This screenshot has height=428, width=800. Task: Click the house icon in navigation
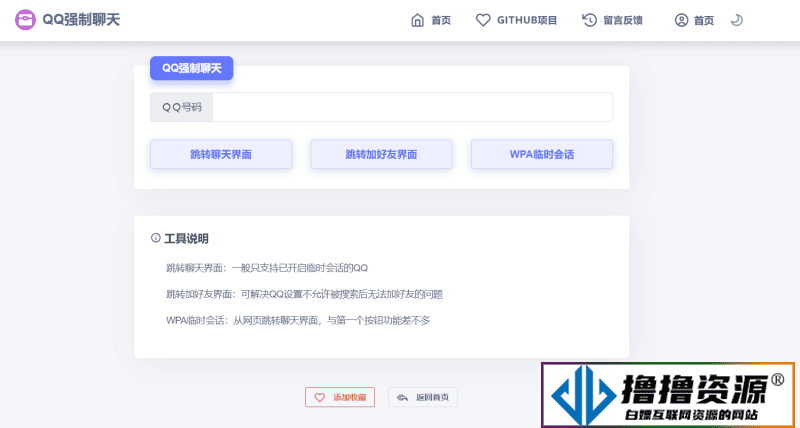(417, 20)
